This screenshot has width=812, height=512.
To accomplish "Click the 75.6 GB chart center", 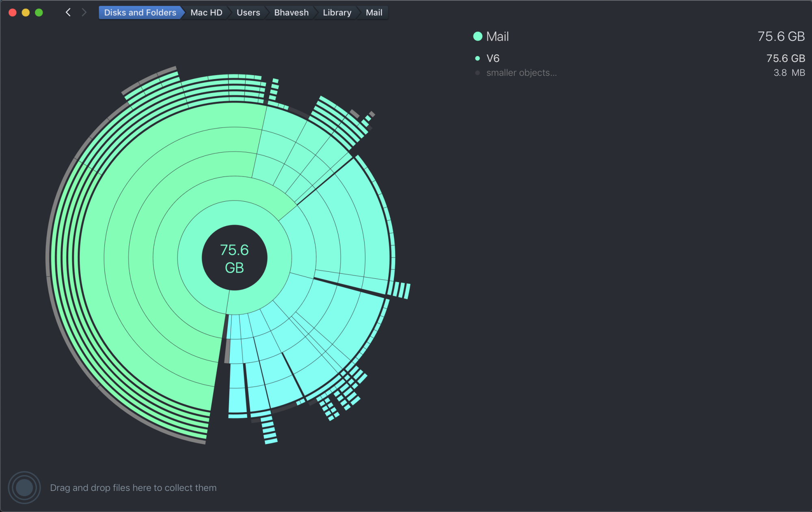I will (234, 258).
